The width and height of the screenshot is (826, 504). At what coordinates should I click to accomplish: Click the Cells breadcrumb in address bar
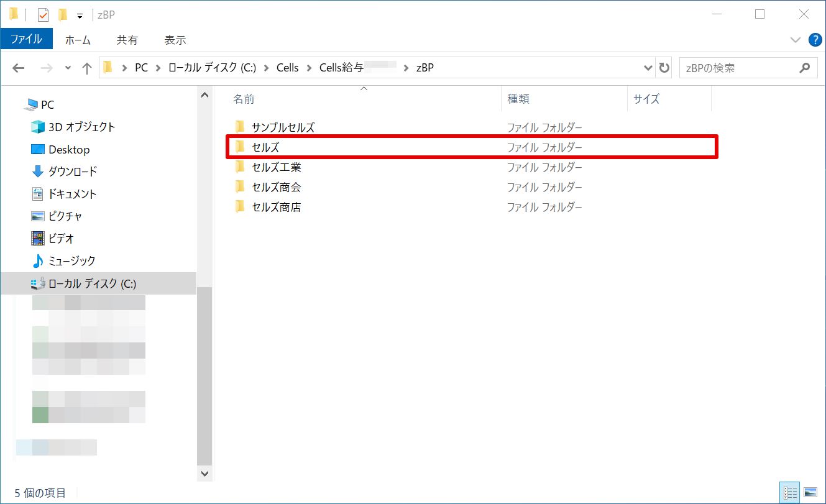click(x=287, y=68)
